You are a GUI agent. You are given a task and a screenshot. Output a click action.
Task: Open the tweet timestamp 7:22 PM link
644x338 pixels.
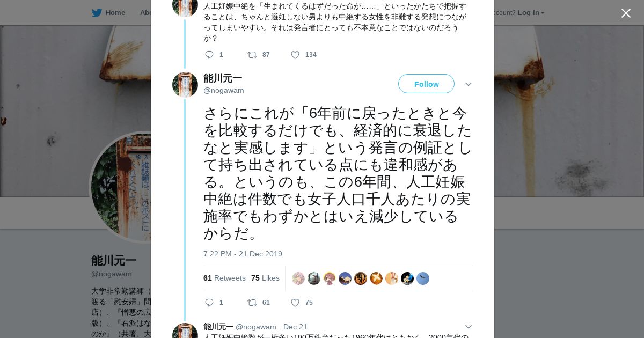(x=243, y=254)
